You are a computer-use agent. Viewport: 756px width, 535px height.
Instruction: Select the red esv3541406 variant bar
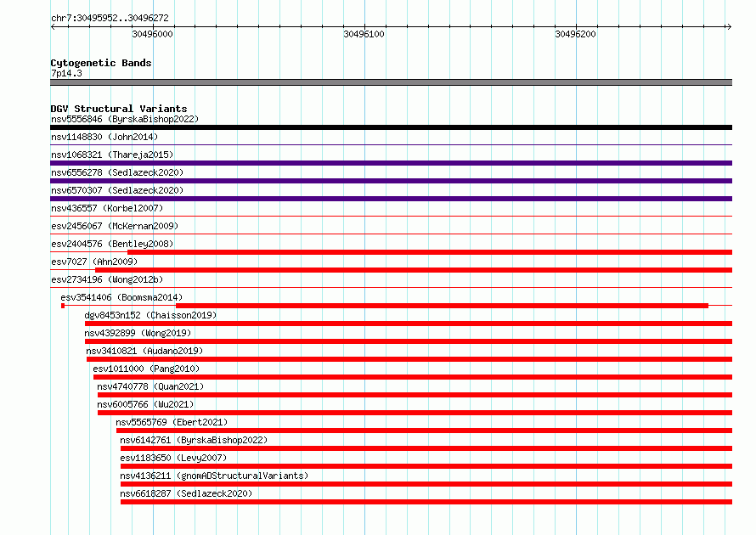[x=442, y=306]
